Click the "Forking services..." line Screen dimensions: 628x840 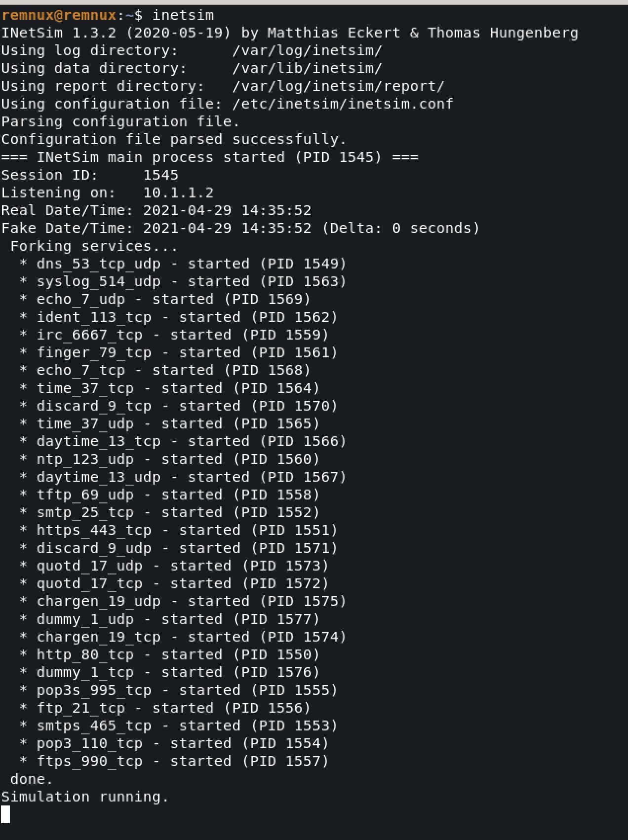click(94, 246)
